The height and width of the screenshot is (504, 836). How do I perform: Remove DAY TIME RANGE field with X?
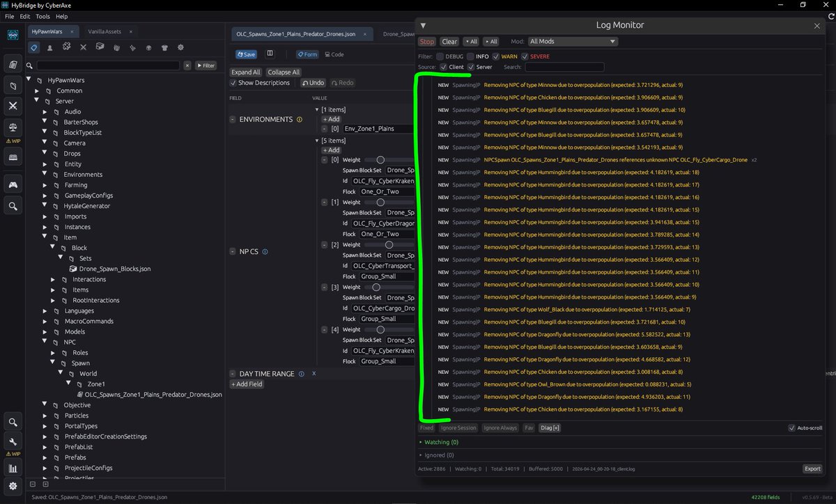coord(313,374)
